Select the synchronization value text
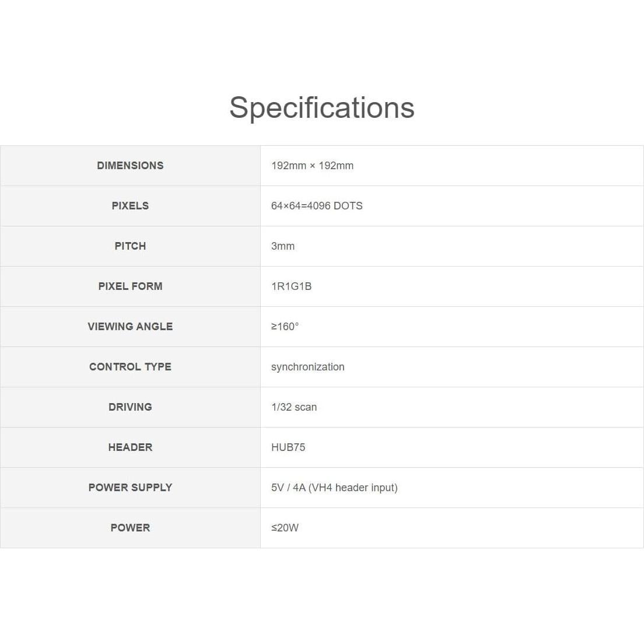 point(307,367)
